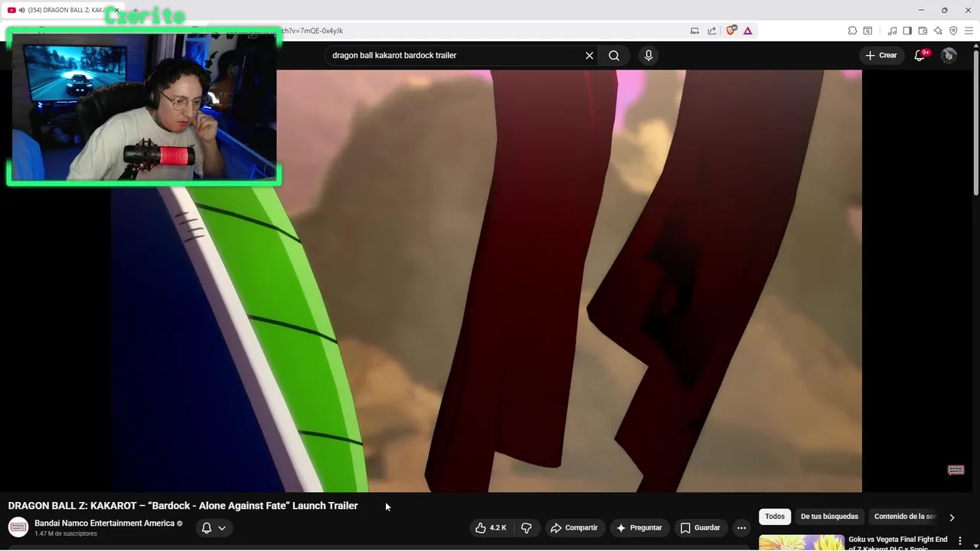This screenshot has width=980, height=551.
Task: Clear the YouTube search box text
Action: click(590, 55)
